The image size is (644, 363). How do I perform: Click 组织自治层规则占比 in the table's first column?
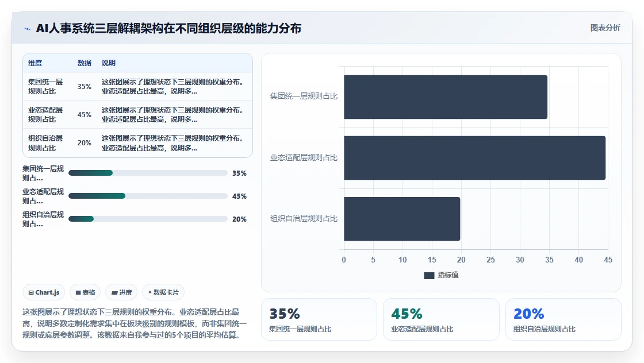45,143
